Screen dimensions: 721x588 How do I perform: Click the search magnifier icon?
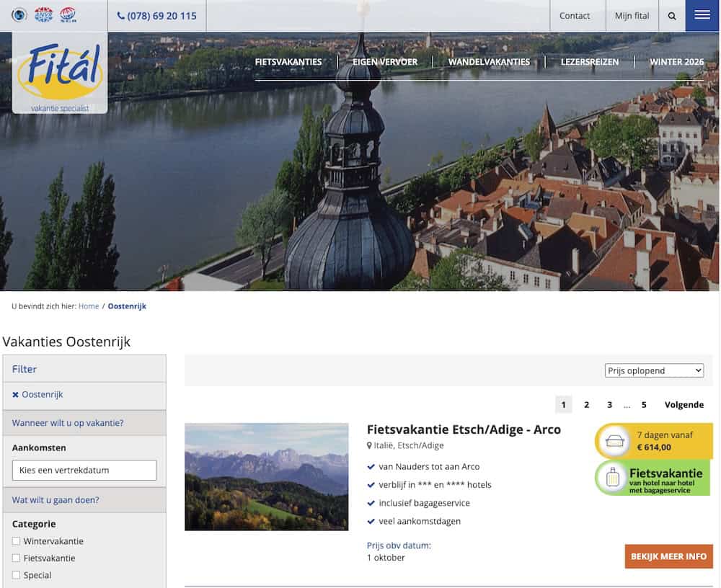[672, 16]
